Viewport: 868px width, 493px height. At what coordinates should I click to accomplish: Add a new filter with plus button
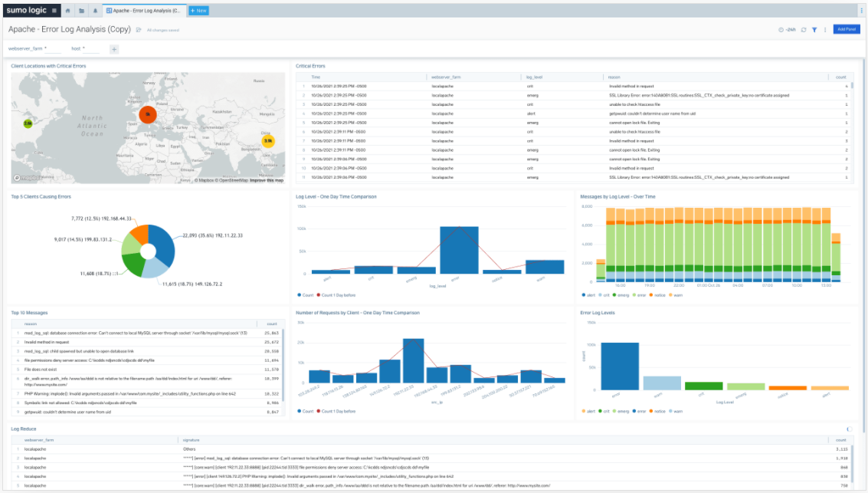pyautogui.click(x=114, y=49)
